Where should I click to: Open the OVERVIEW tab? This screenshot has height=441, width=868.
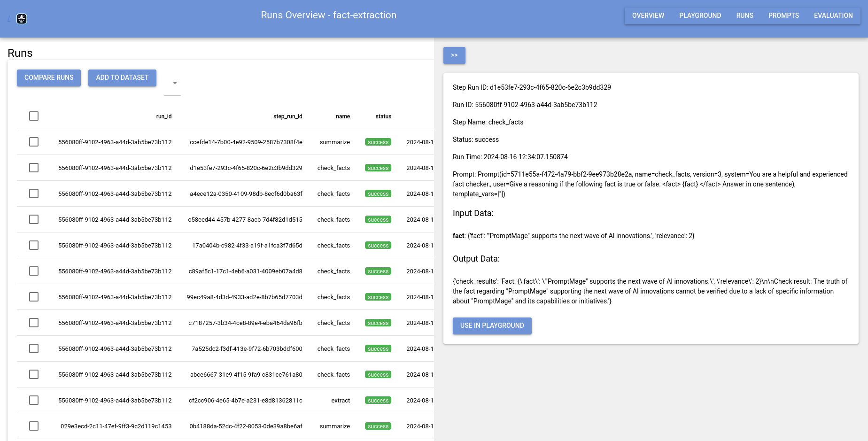(x=648, y=15)
